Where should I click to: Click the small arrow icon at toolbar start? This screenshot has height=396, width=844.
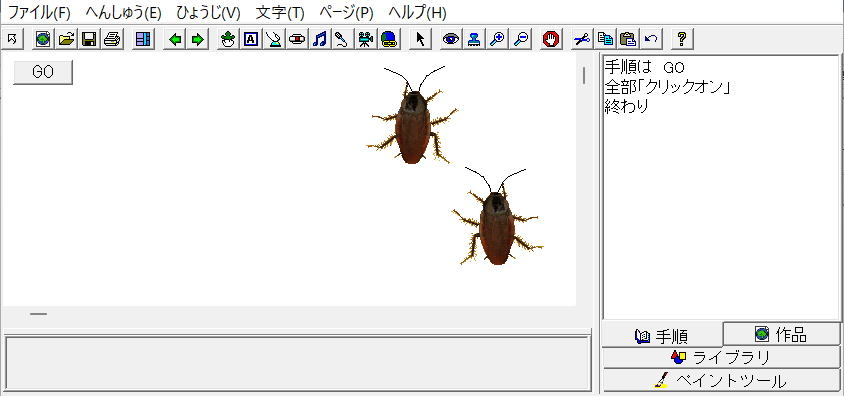click(12, 39)
